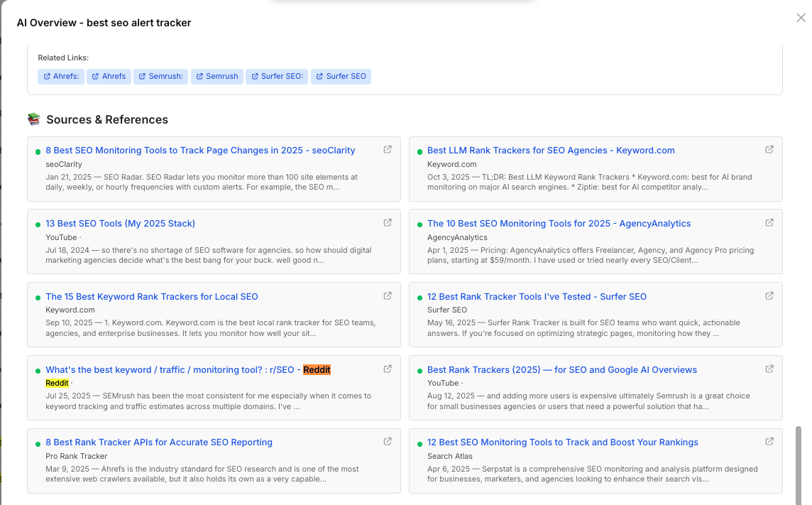
Task: Click external link icon on Surfer SEO rank tracker card
Action: tap(769, 295)
